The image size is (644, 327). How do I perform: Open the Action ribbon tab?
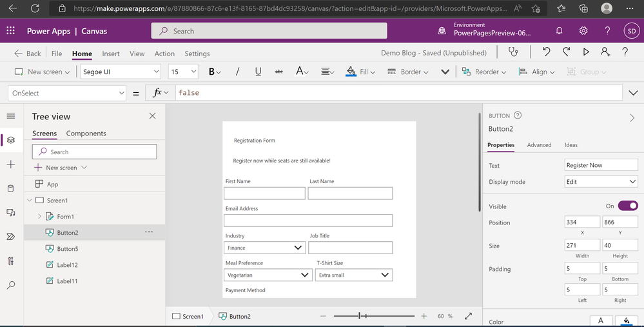pos(164,54)
